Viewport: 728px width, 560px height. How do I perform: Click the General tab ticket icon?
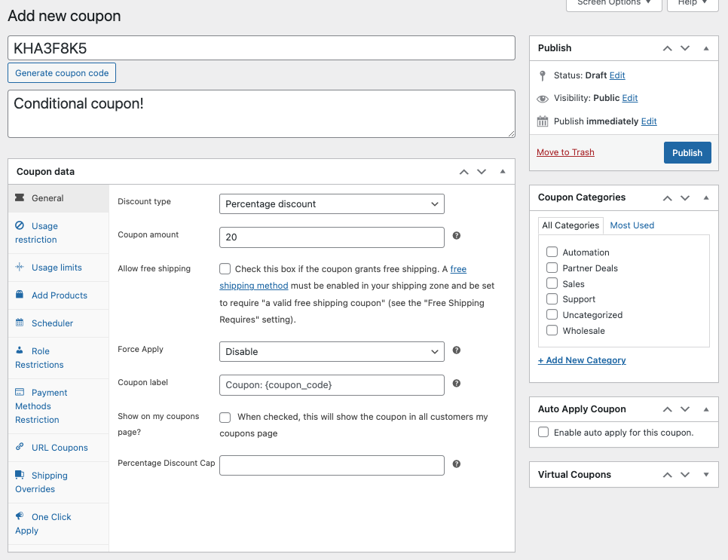click(20, 197)
